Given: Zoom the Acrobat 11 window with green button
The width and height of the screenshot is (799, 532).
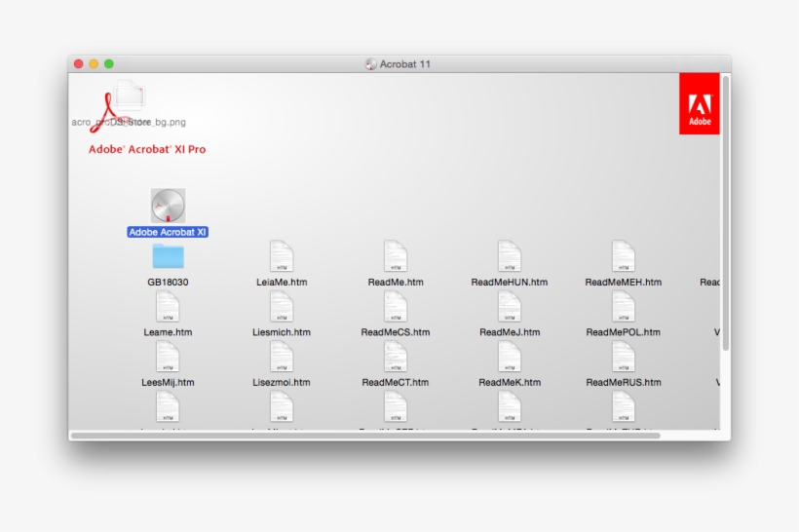Looking at the screenshot, I should point(108,63).
